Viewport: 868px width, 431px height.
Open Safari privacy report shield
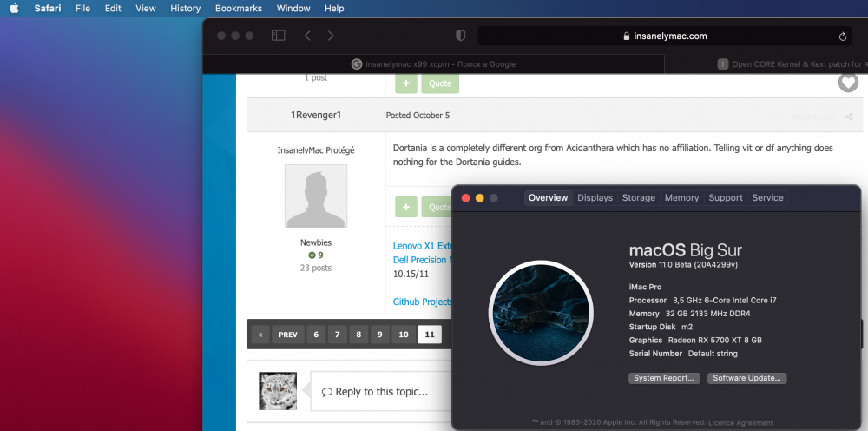tap(460, 36)
